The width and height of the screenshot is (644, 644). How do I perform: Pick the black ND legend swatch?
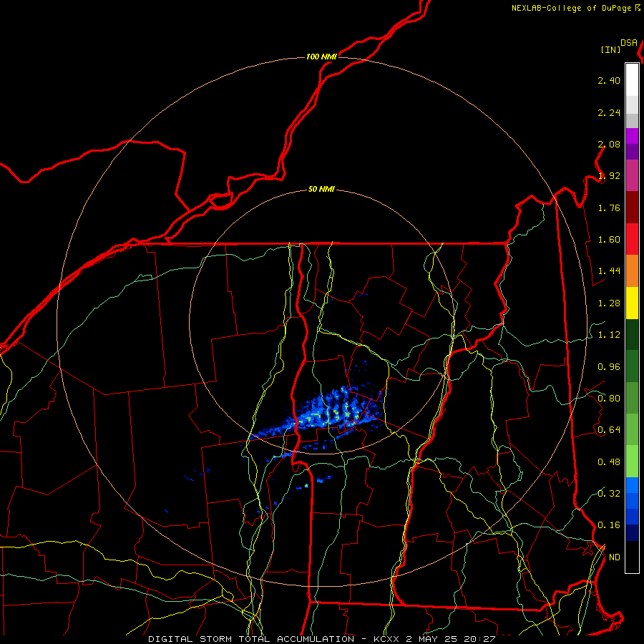(x=632, y=557)
